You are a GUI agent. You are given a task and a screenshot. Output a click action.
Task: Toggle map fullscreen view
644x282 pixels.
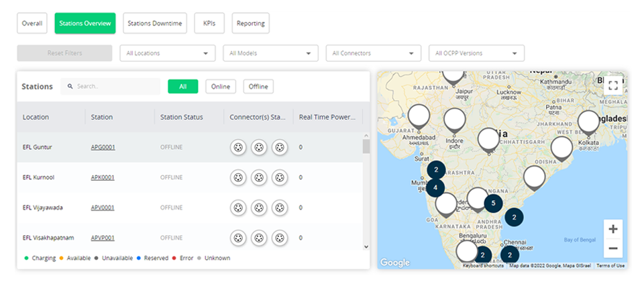(x=613, y=85)
